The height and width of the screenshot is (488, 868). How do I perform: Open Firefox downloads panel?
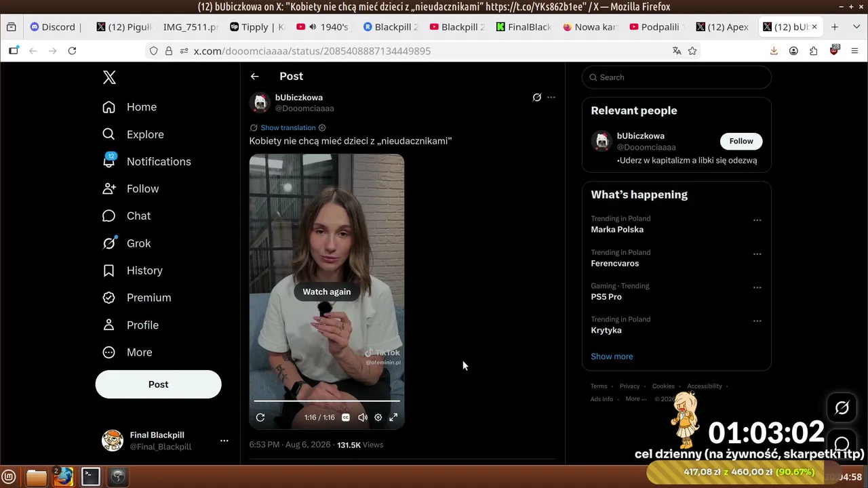point(774,51)
